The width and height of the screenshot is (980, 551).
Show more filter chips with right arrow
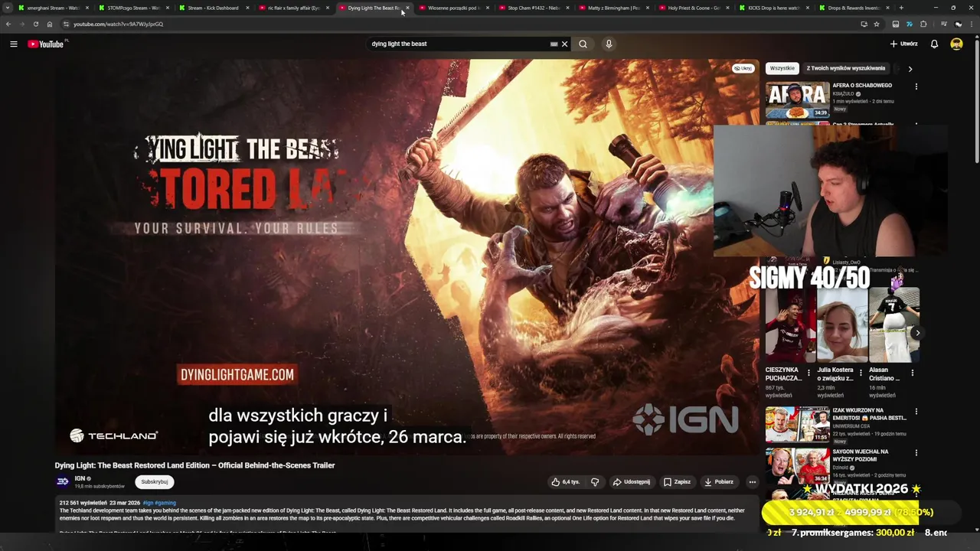click(910, 69)
